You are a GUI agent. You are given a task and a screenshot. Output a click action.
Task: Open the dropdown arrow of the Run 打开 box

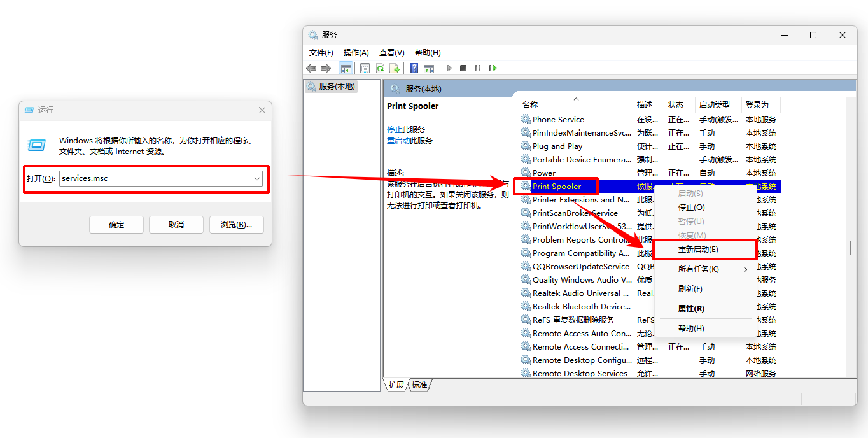257,179
